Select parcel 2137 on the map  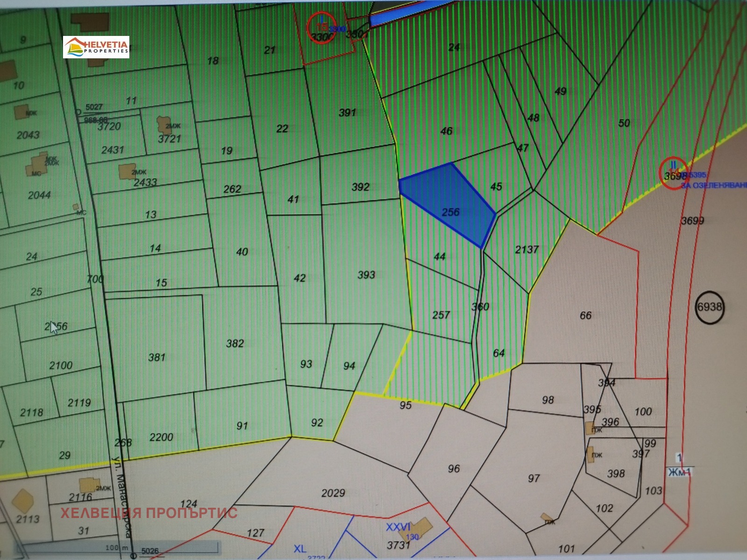pos(527,250)
